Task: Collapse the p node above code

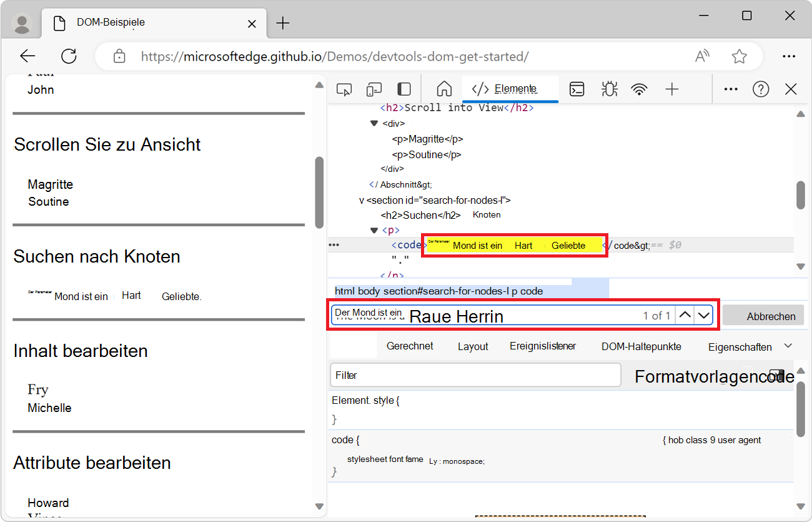Action: coord(374,230)
